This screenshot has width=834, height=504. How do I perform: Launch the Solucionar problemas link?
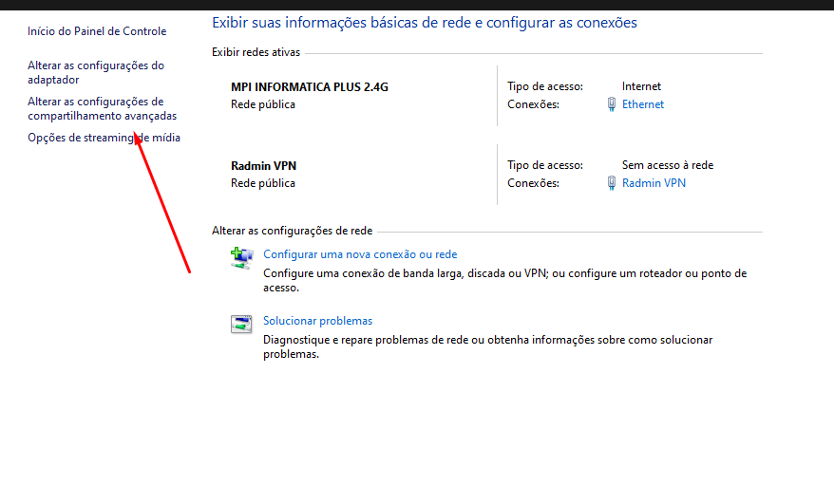(317, 321)
